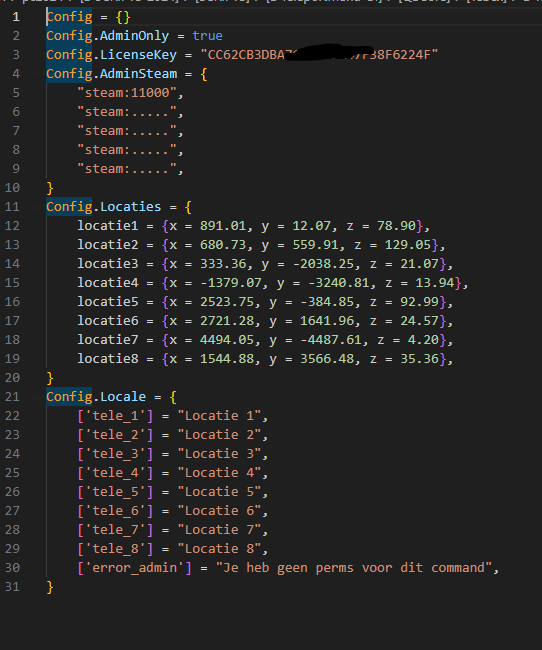Click line number 1 in gutter
Image resolution: width=542 pixels, height=650 pixels.
[16, 17]
